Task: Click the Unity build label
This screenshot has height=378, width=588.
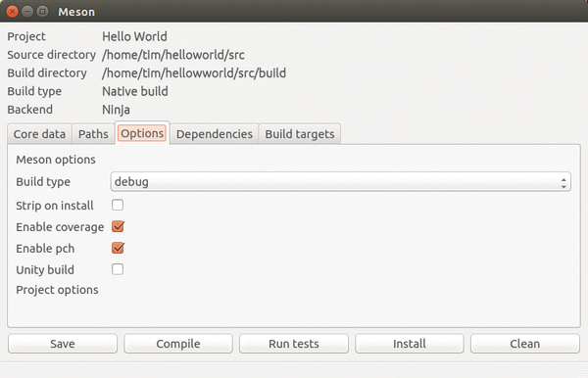Action: tap(45, 269)
